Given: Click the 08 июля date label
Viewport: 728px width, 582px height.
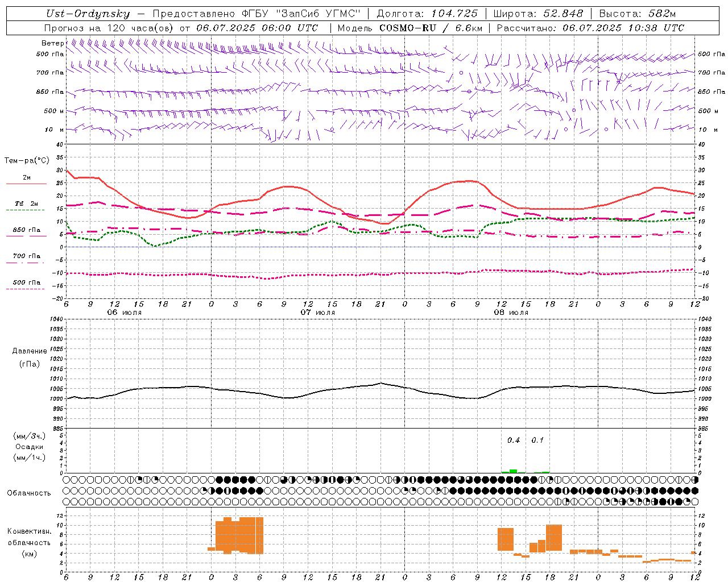Looking at the screenshot, I should coord(511,313).
